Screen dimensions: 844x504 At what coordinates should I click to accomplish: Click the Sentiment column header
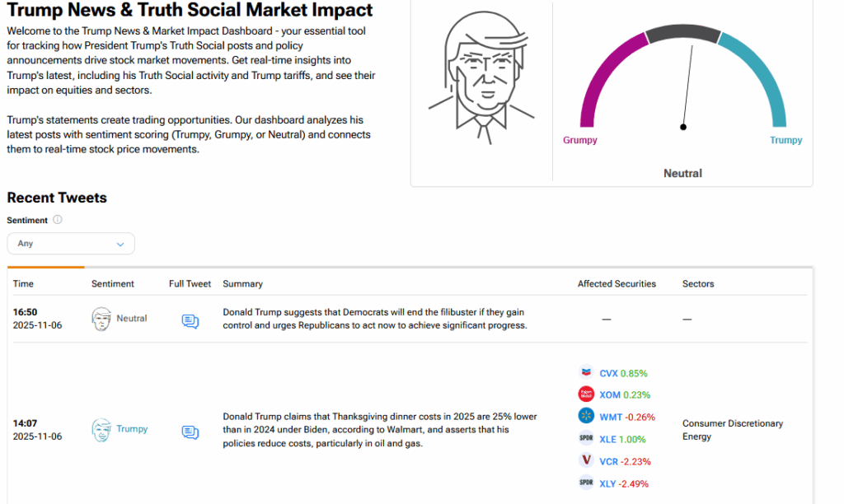tap(112, 283)
